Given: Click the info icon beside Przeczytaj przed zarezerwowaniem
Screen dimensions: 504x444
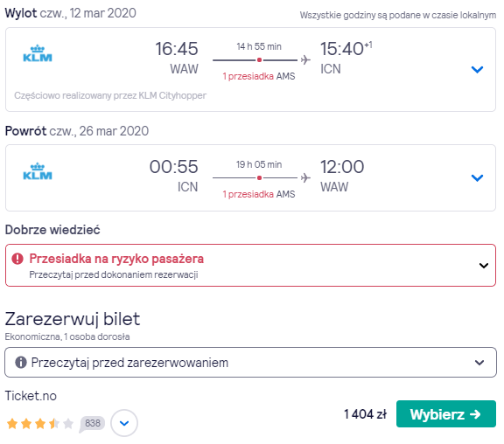Looking at the screenshot, I should 21,363.
